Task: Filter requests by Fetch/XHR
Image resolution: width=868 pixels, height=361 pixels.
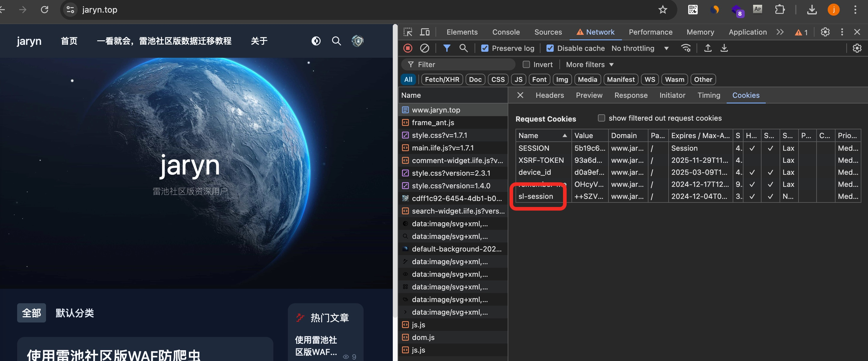Action: pos(442,79)
